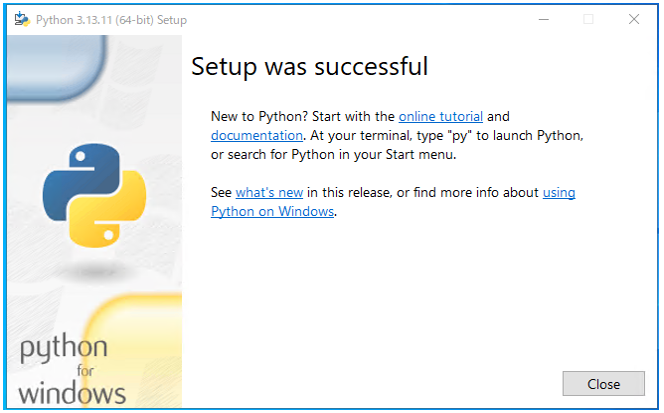Viewport: 664px width, 413px height.
Task: Click the greyed-out maximize window icon
Action: (588, 19)
